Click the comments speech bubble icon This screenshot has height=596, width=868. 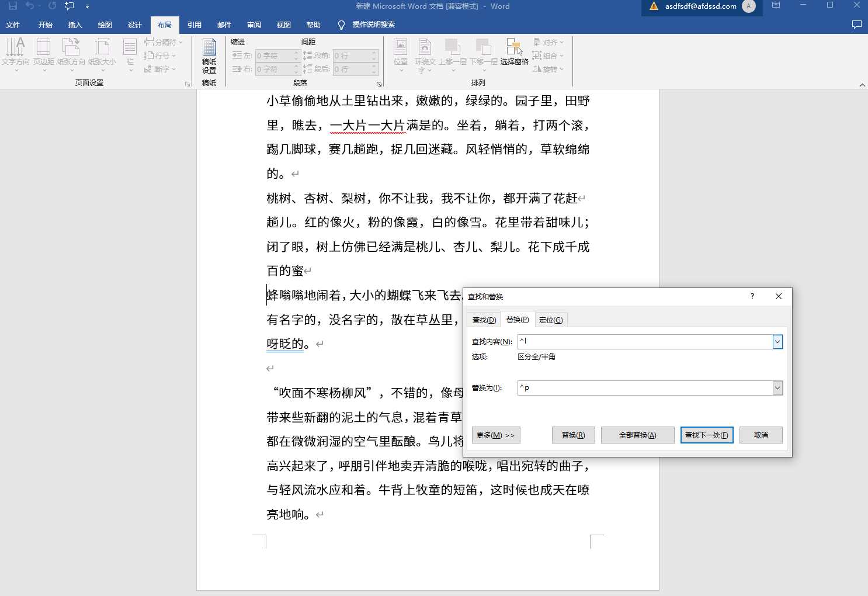(x=857, y=25)
